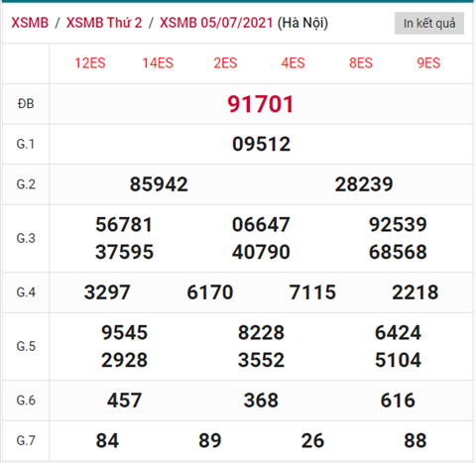Screen dimensions: 476x463
Task: Click G.5 number 2928
Action: pos(124,360)
